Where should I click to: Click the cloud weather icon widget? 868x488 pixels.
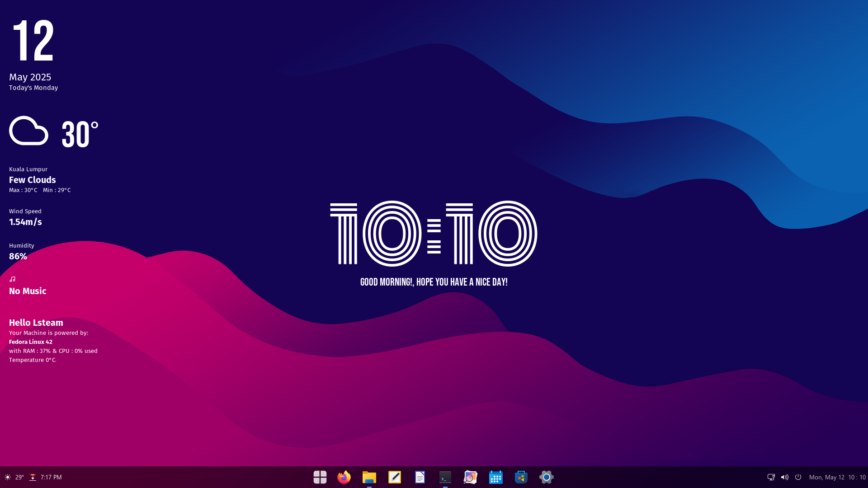point(28,131)
